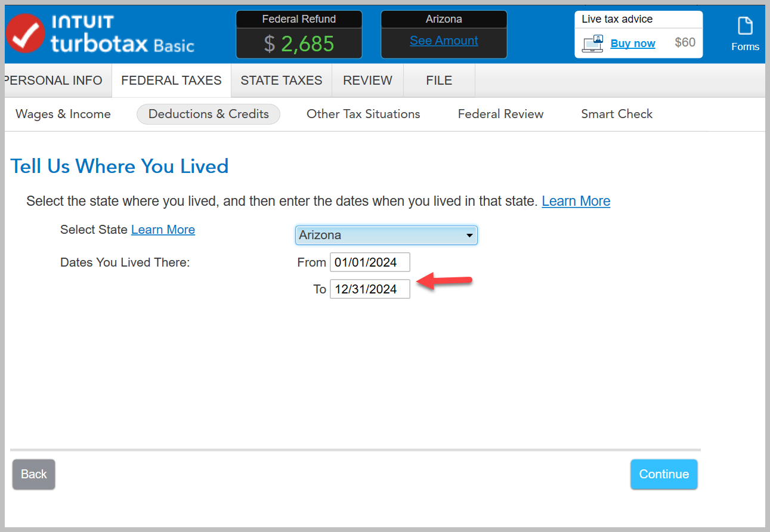The image size is (770, 532).
Task: Click the TurboTax checkmark logo
Action: [x=25, y=33]
